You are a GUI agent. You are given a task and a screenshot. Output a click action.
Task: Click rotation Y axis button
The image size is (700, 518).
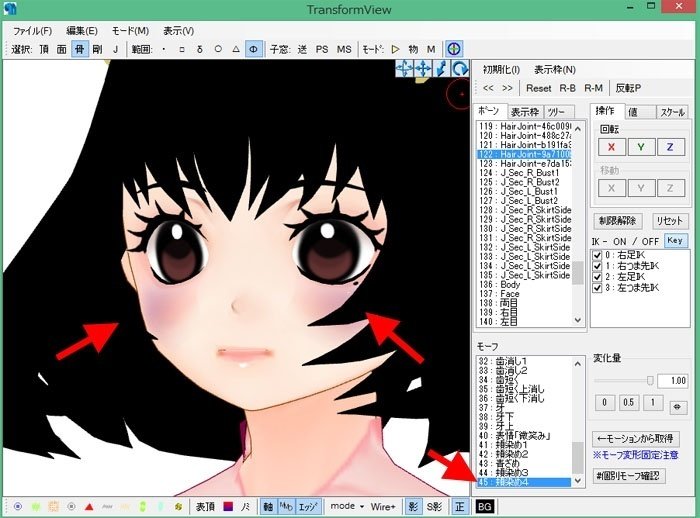[641, 147]
